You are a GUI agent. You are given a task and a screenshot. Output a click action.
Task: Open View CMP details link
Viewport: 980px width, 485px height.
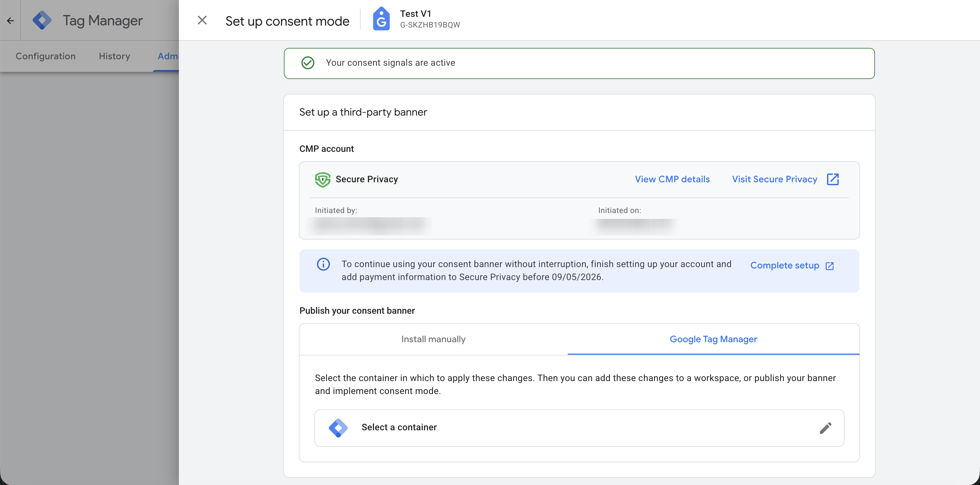click(x=672, y=179)
